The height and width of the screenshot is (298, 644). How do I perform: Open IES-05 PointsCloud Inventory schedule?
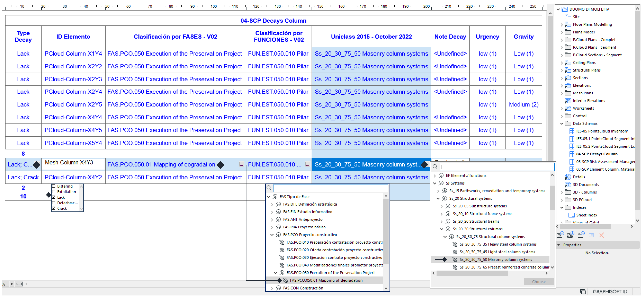click(x=602, y=131)
